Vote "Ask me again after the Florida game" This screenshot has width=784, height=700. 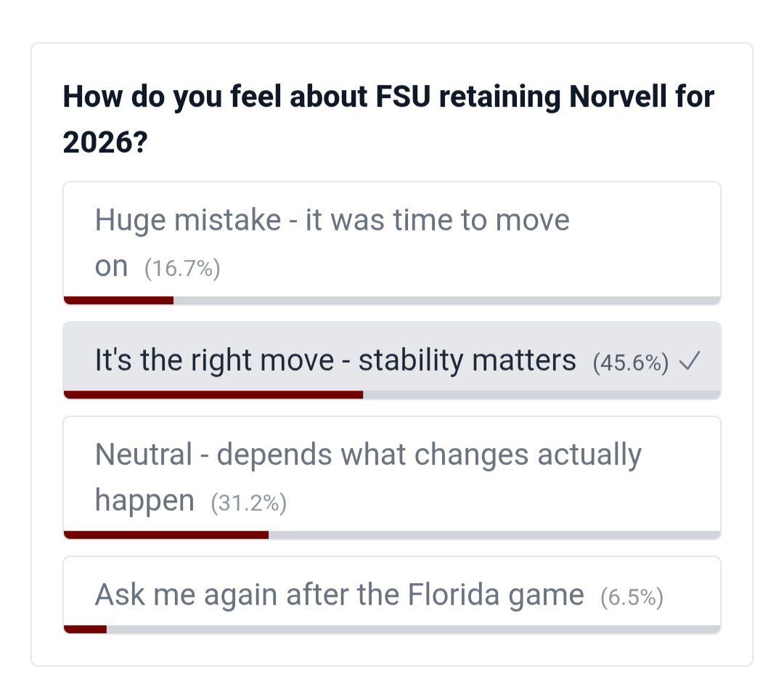339,596
